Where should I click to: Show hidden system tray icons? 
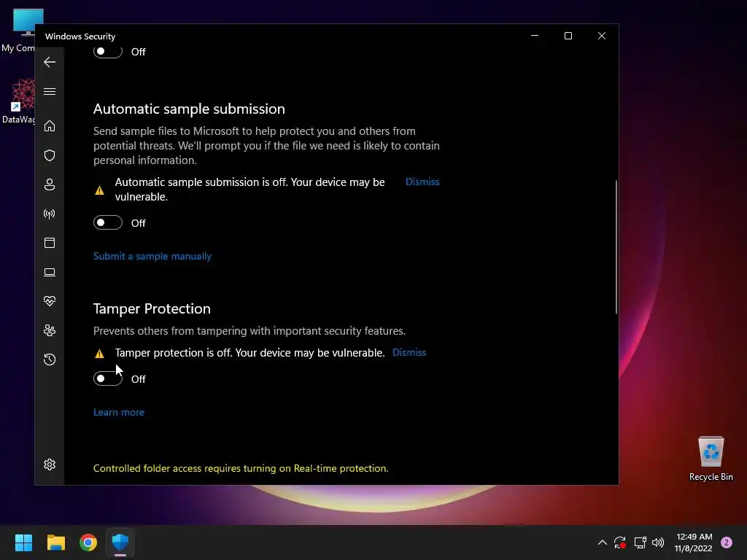[x=602, y=542]
